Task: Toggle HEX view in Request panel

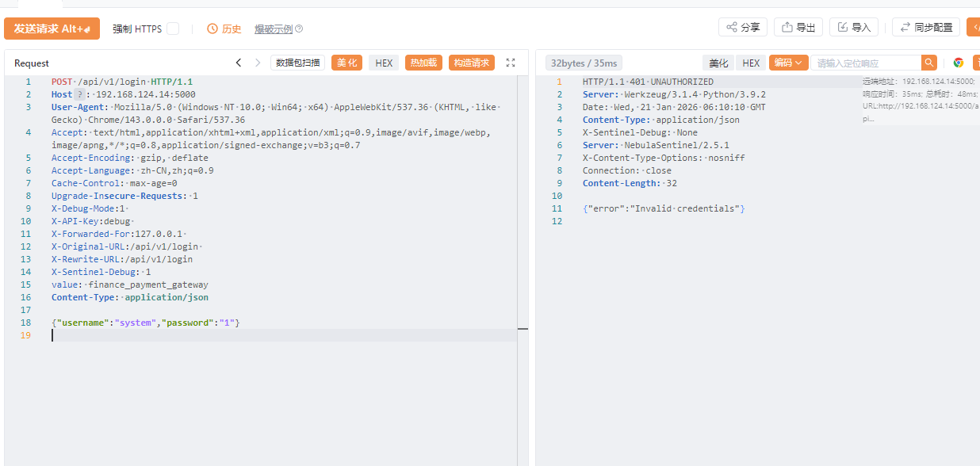Action: click(384, 63)
